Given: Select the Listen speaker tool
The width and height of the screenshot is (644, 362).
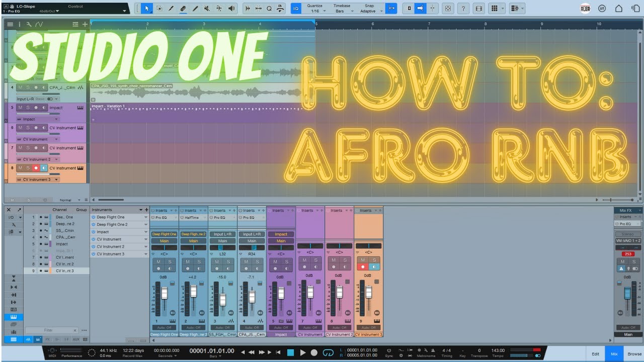Looking at the screenshot, I should (231, 9).
